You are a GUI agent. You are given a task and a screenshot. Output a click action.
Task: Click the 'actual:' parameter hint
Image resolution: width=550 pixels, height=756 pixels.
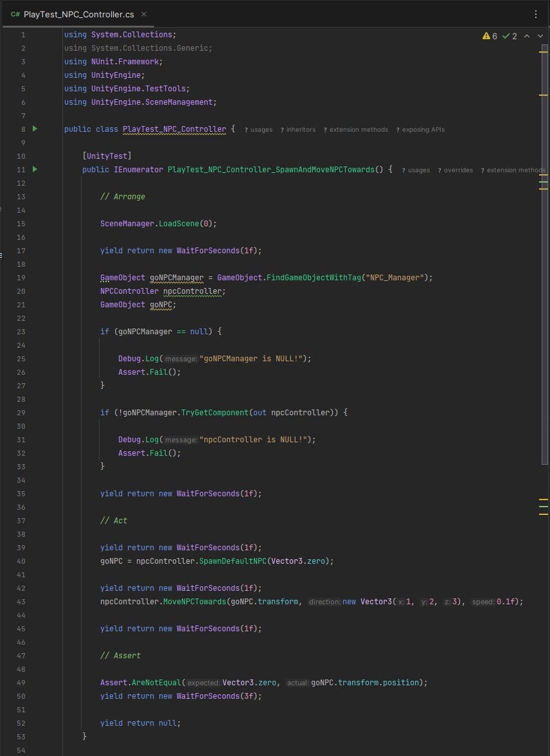coord(298,683)
